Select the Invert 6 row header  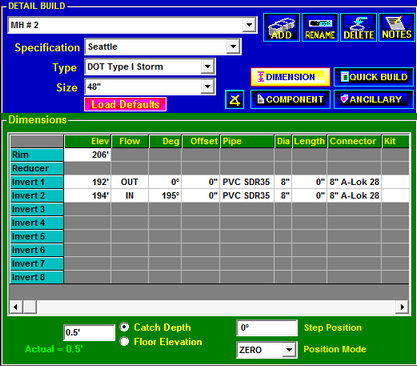click(x=37, y=250)
